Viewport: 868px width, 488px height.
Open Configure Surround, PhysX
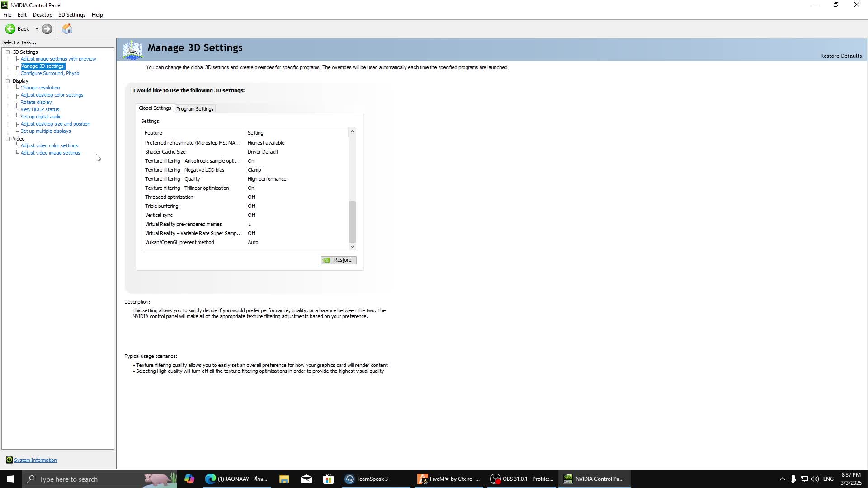click(50, 73)
